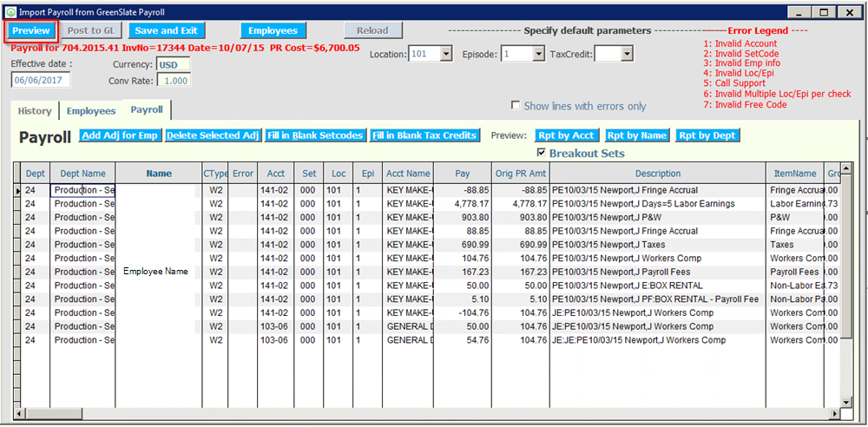Click ItemName cell 'Payroll Fees'
This screenshot has height=427, width=868.
pos(795,272)
